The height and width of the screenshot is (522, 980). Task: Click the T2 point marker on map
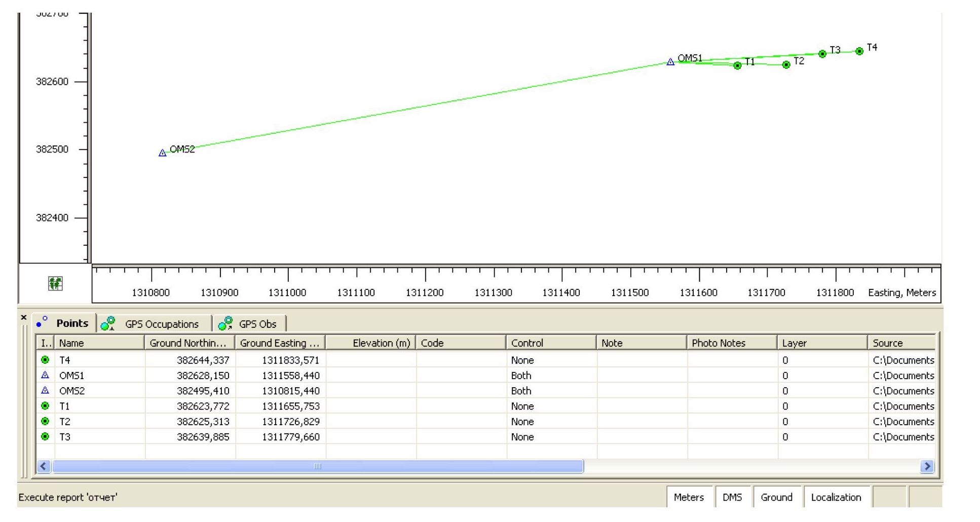click(786, 64)
